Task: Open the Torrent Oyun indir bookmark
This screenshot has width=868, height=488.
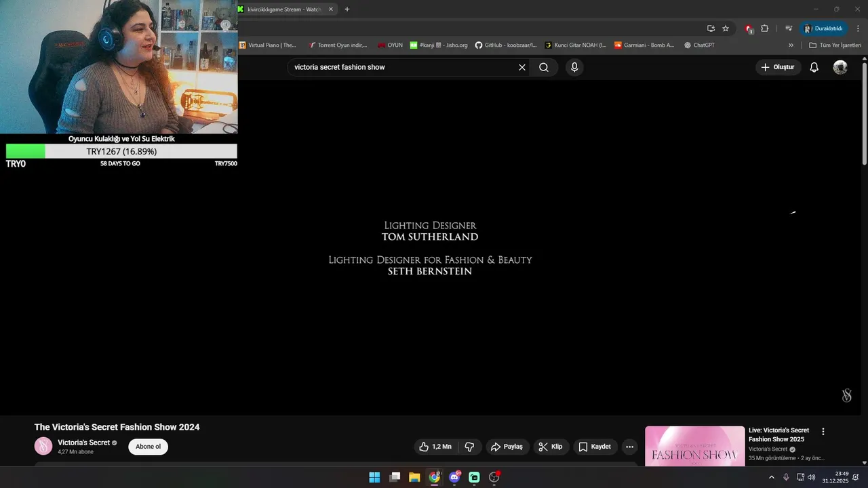Action: pos(337,45)
